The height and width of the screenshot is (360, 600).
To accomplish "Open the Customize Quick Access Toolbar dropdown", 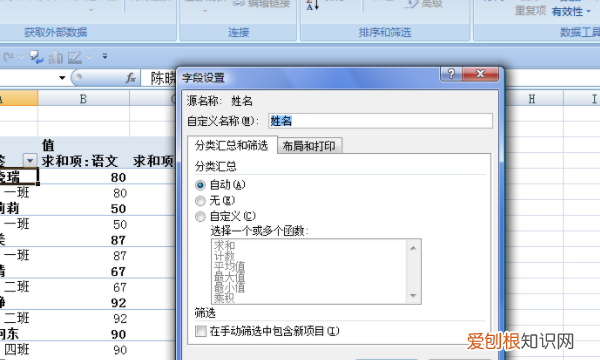I will pos(105,56).
